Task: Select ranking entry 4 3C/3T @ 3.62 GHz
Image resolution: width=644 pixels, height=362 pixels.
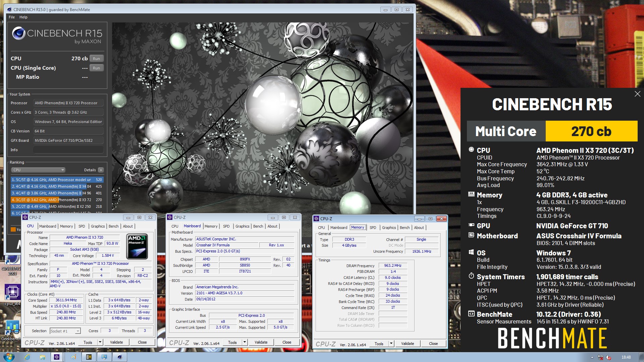Action: point(57,200)
